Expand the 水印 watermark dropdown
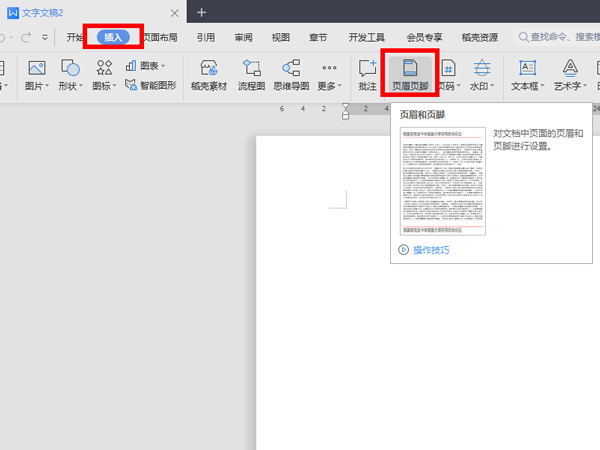This screenshot has width=600, height=450. click(x=484, y=86)
